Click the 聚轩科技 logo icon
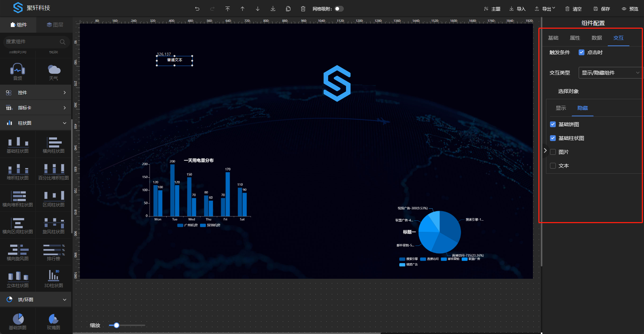Viewport: 644px width, 334px height. pos(18,8)
